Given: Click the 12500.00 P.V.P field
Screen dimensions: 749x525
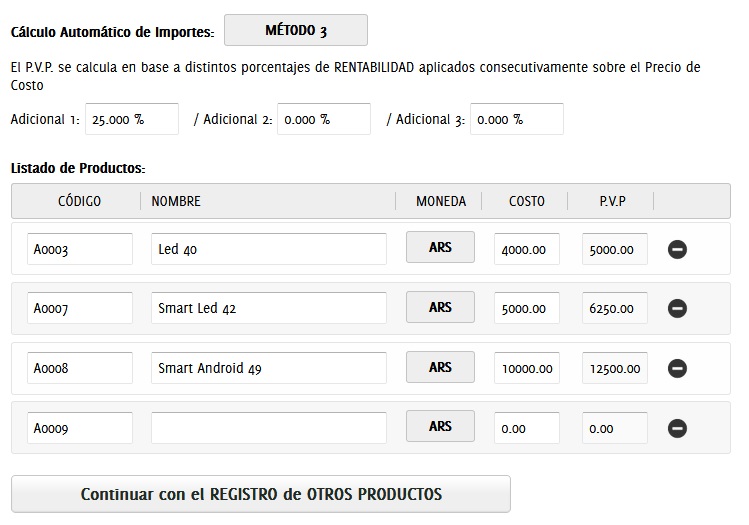Looking at the screenshot, I should point(615,369).
